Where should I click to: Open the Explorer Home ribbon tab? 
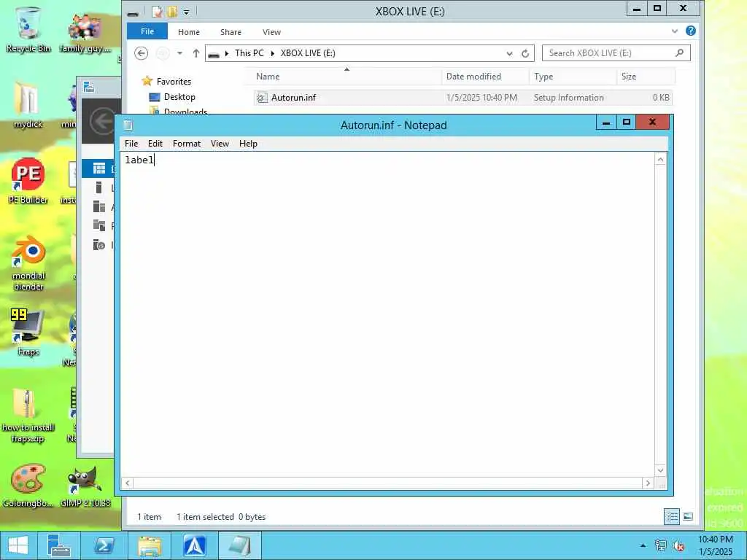189,32
